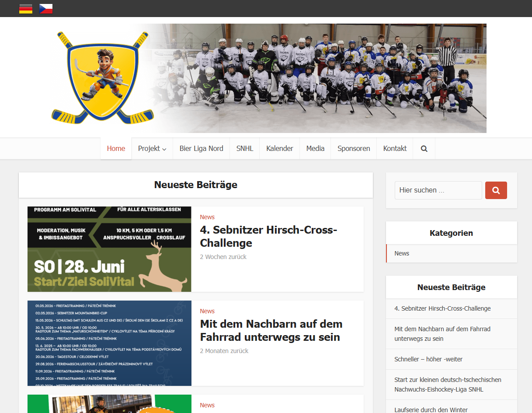Click the Hirsch-Cross-Challenge post thumbnail
532x413 pixels.
[x=109, y=249]
